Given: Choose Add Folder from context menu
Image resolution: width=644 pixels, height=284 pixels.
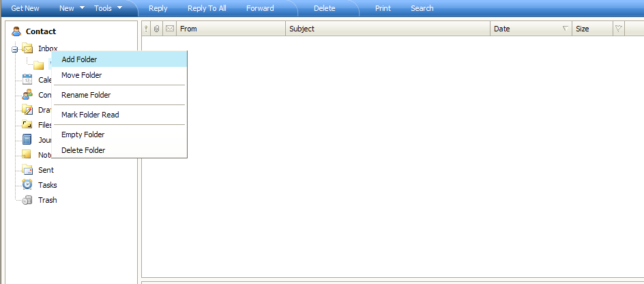Looking at the screenshot, I should coord(79,59).
